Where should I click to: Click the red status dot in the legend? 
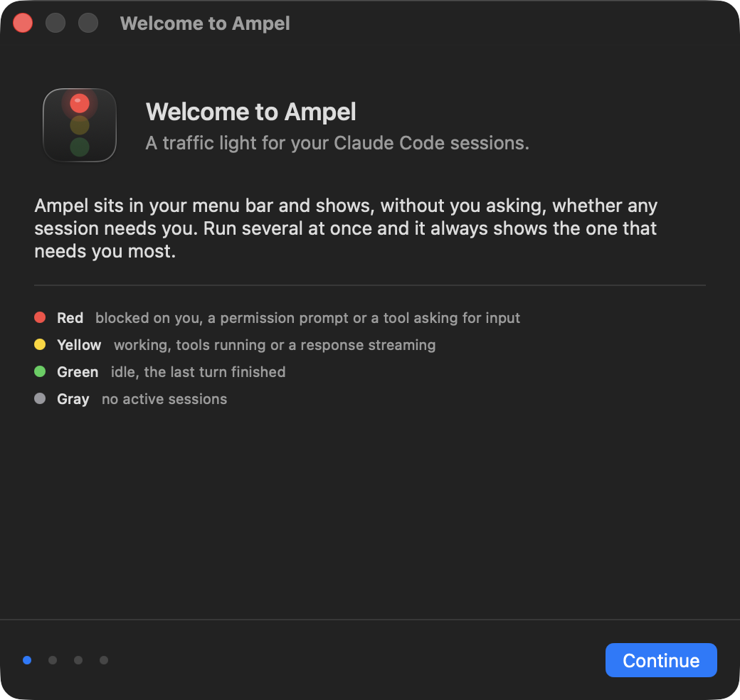click(40, 317)
